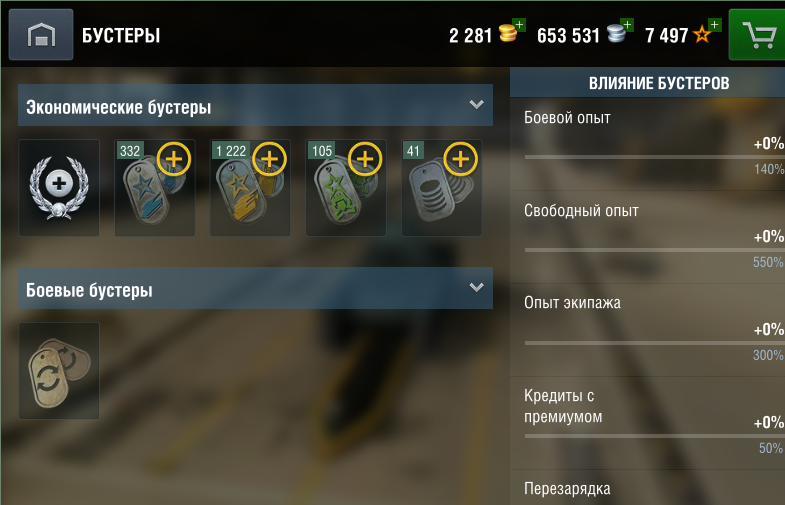Click the Свободный опыт bonus row
This screenshot has height=505, width=785.
(x=647, y=237)
